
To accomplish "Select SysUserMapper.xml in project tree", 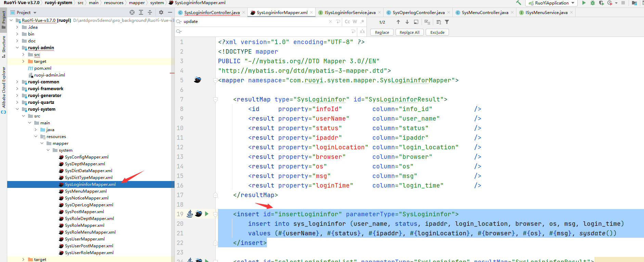I will 85,239.
